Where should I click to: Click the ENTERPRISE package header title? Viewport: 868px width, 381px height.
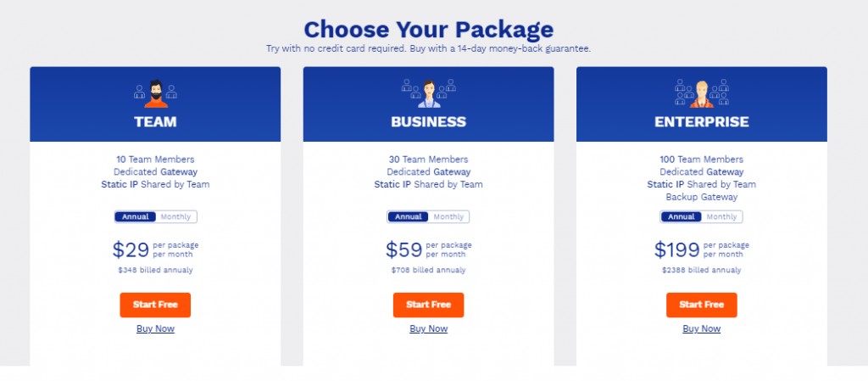[x=701, y=122]
